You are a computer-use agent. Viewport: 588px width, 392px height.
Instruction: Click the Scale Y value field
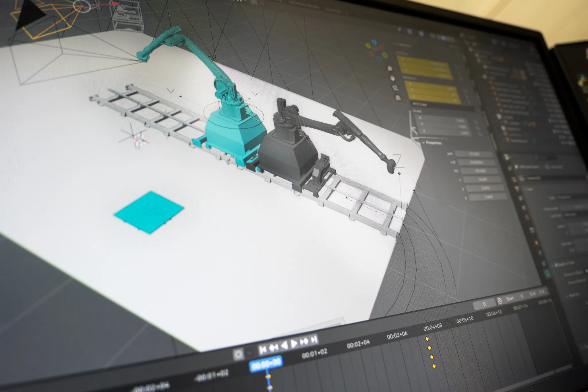pos(444,124)
